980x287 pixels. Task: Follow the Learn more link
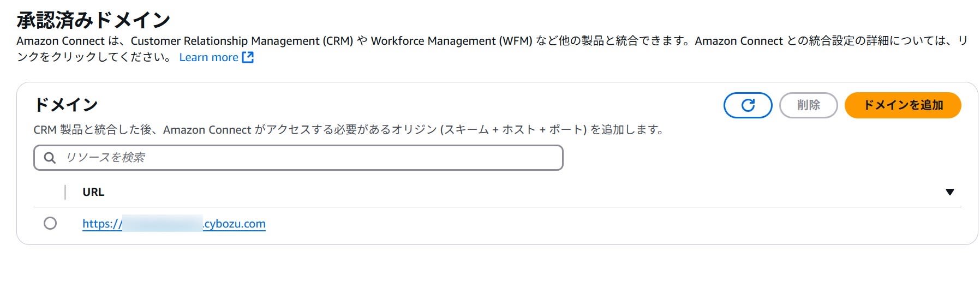pos(209,57)
